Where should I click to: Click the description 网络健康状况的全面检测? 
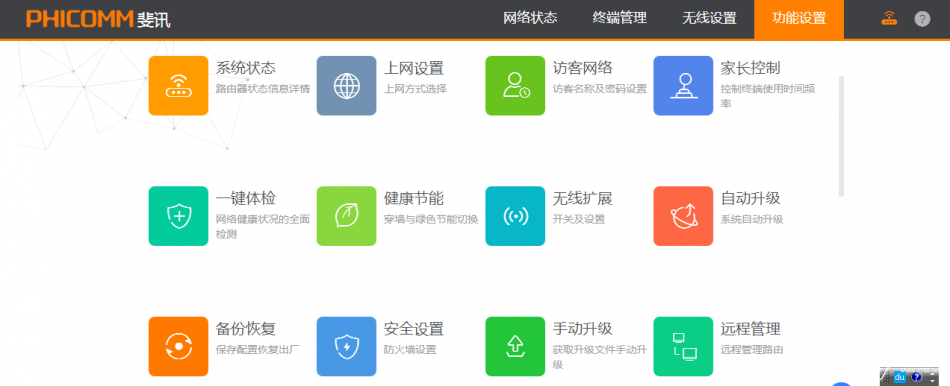tap(263, 227)
